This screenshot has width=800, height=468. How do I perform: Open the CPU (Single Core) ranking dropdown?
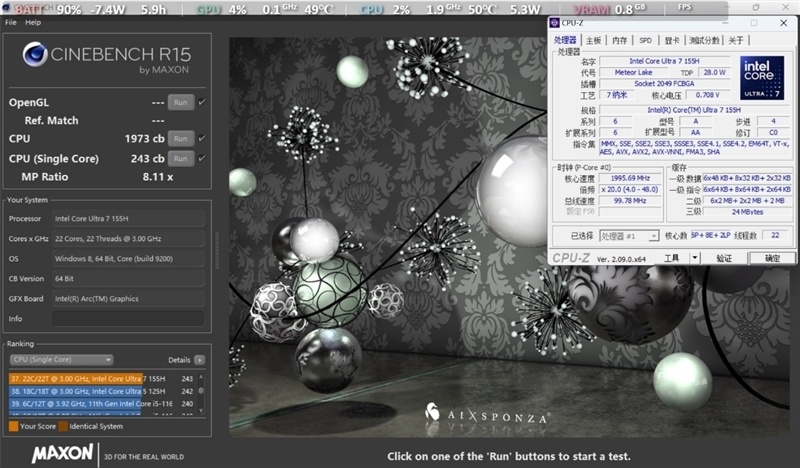pyautogui.click(x=60, y=360)
